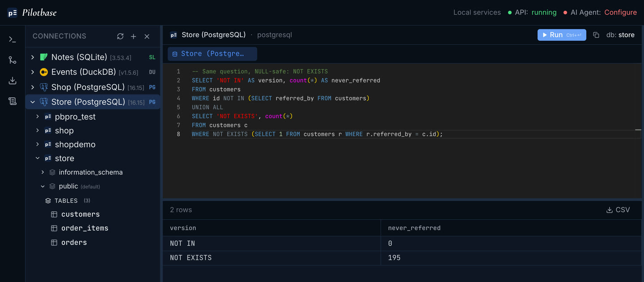Screen dimensions: 644x282
Task: Copy query using icon beside Run
Action: point(596,35)
